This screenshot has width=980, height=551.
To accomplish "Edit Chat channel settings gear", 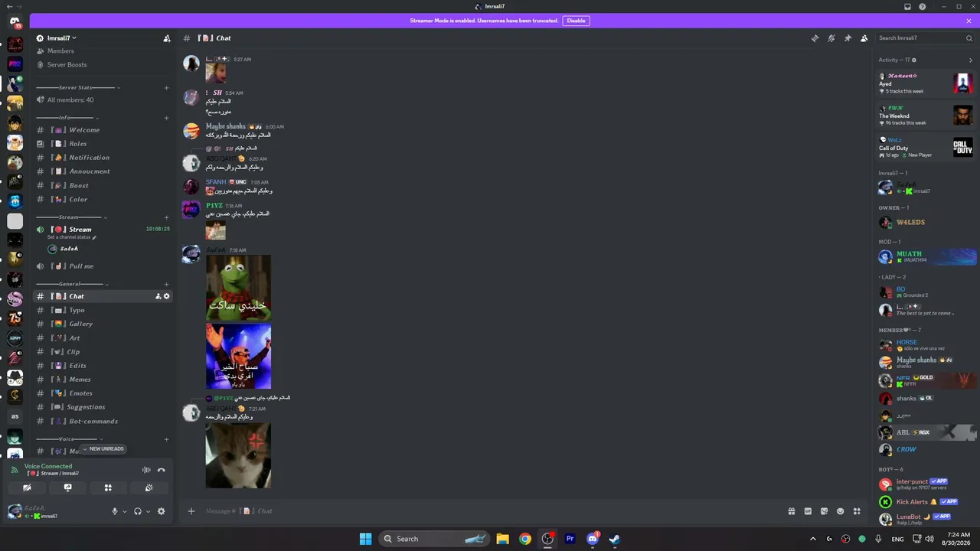I will pyautogui.click(x=166, y=296).
